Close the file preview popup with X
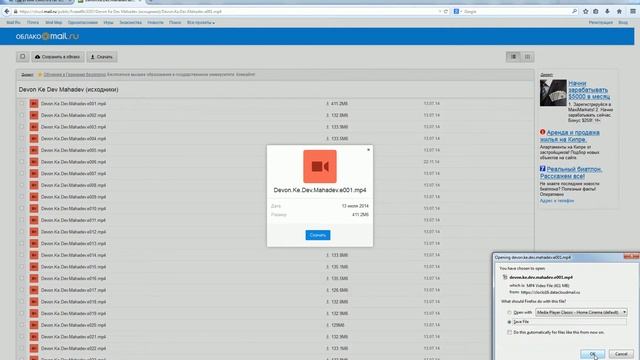 [368, 150]
